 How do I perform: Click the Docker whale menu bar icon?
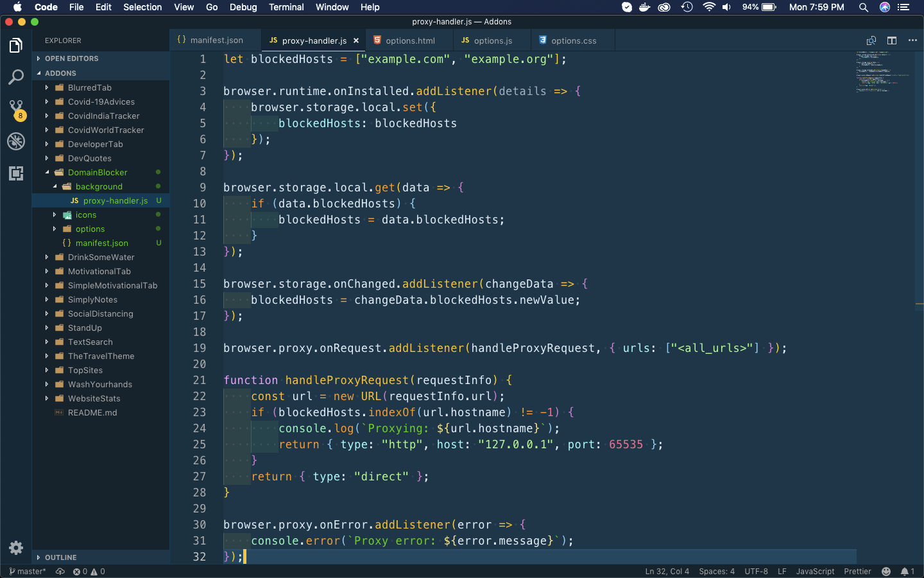click(645, 7)
